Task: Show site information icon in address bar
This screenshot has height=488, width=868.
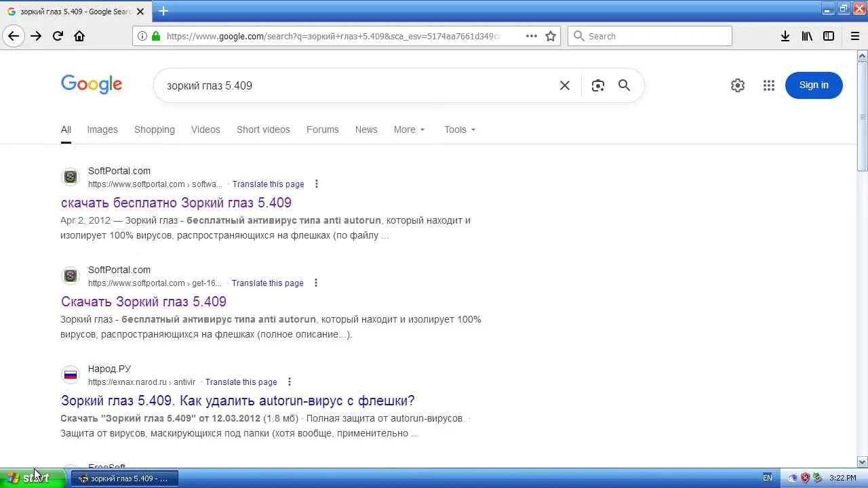Action: tap(142, 36)
